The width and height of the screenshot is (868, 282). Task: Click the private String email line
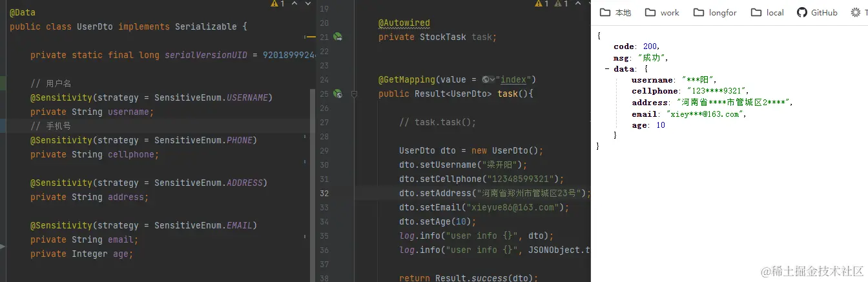85,239
